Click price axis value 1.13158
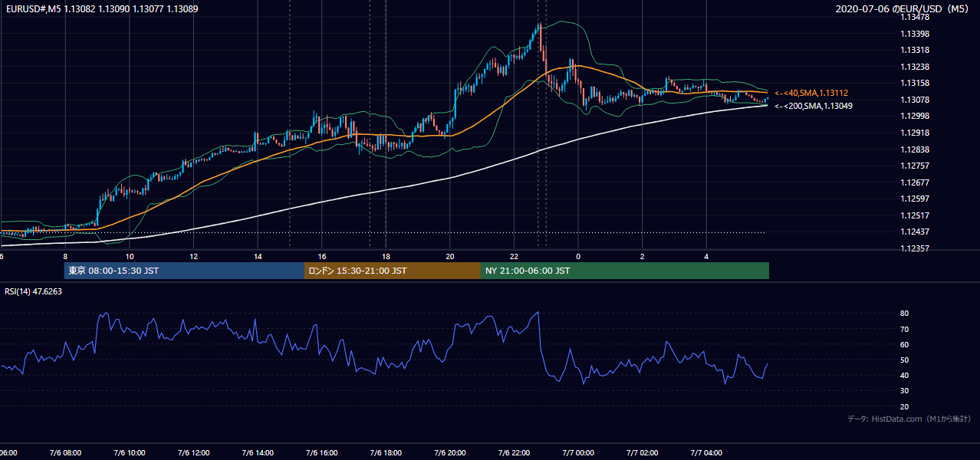The image size is (980, 460). 915,83
